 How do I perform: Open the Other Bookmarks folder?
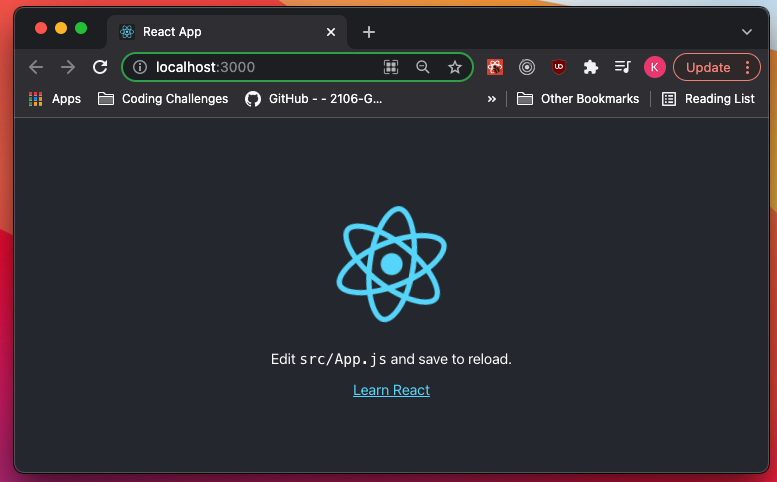coord(578,99)
